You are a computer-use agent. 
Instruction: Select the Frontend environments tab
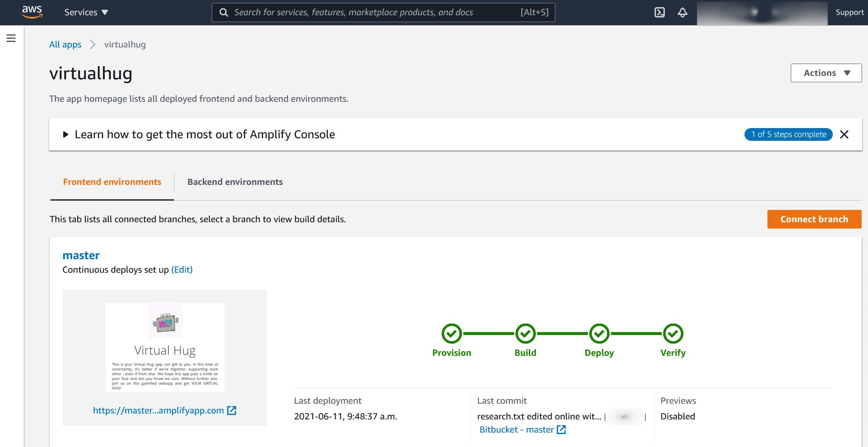click(112, 182)
